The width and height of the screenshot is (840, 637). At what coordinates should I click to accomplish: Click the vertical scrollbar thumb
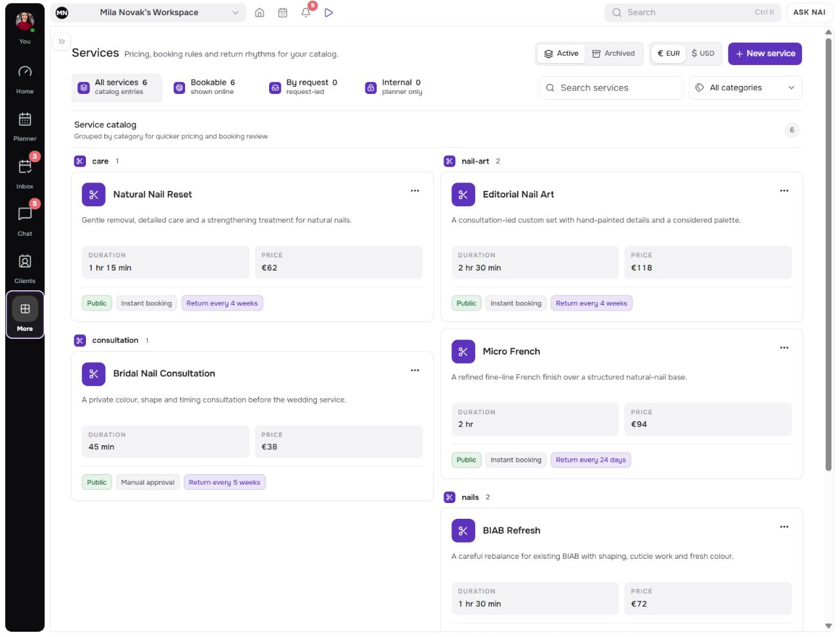click(x=828, y=254)
